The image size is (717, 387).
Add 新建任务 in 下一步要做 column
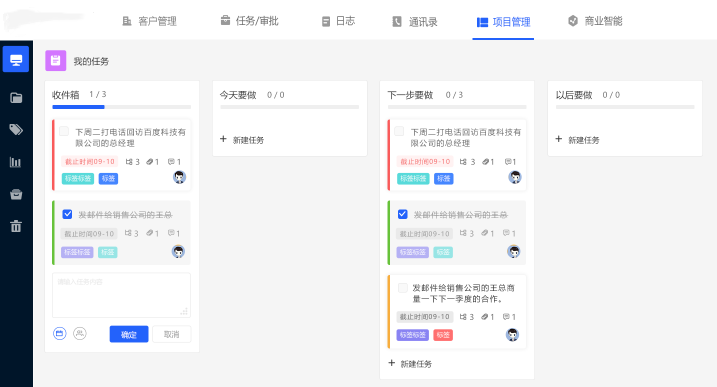(410, 364)
